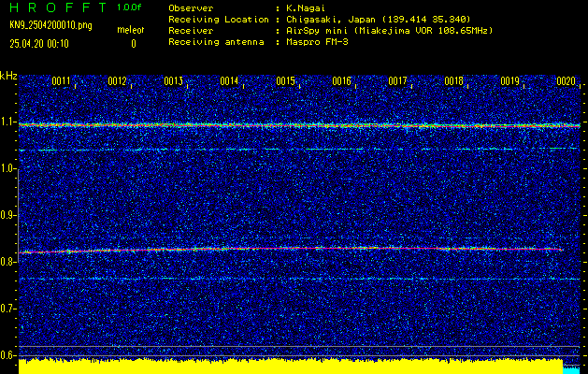The height and width of the screenshot is (374, 588).
Task: Click the meteor count value 0
Action: point(133,44)
